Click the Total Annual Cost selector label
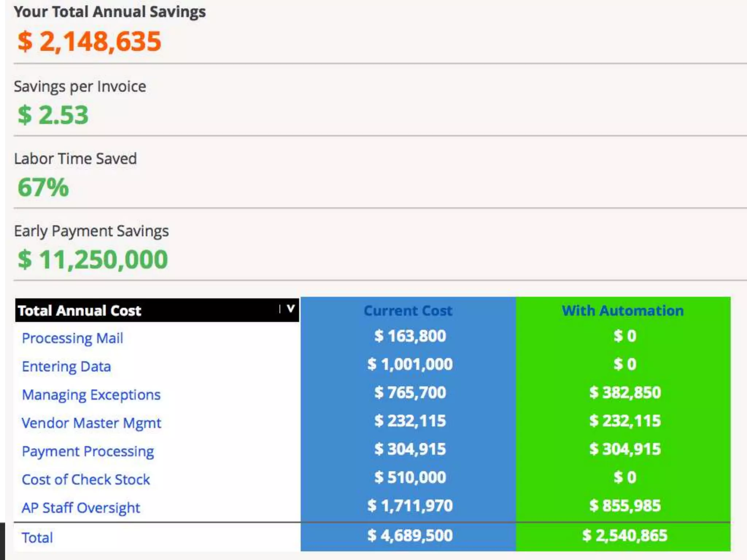The height and width of the screenshot is (560, 747). (80, 311)
